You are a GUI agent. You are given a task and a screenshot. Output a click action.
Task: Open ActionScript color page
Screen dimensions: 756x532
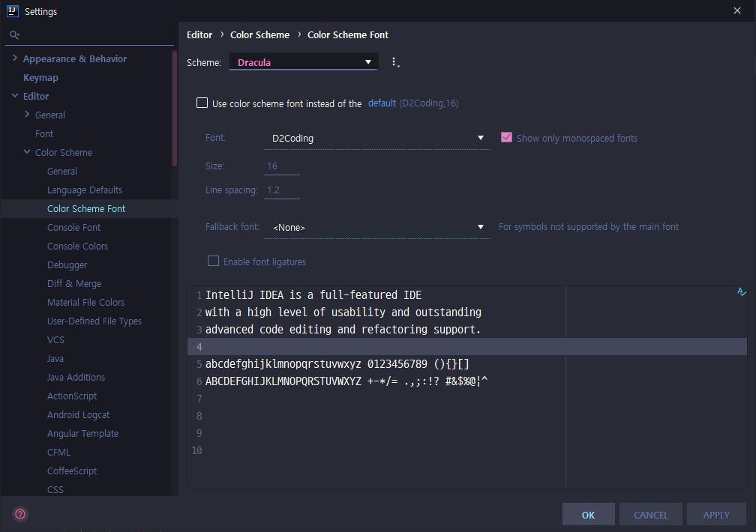(72, 396)
